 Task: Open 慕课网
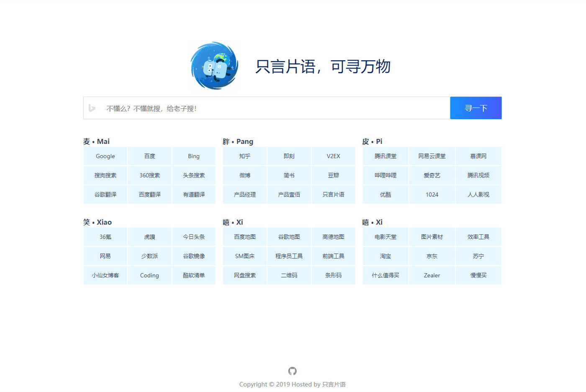(x=478, y=156)
